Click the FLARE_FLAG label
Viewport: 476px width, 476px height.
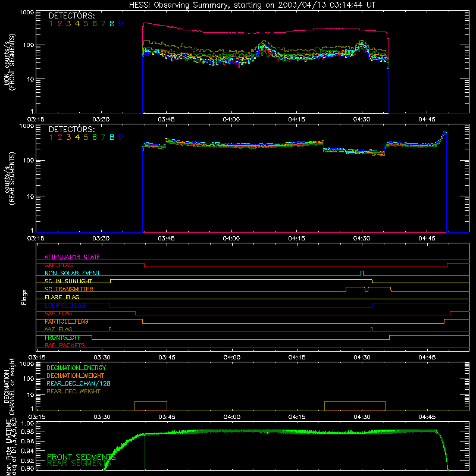click(62, 297)
